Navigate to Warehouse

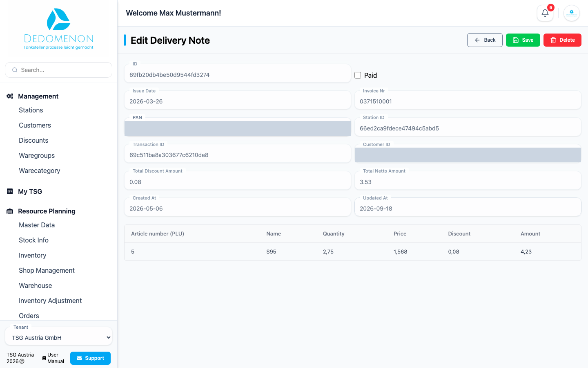36,285
